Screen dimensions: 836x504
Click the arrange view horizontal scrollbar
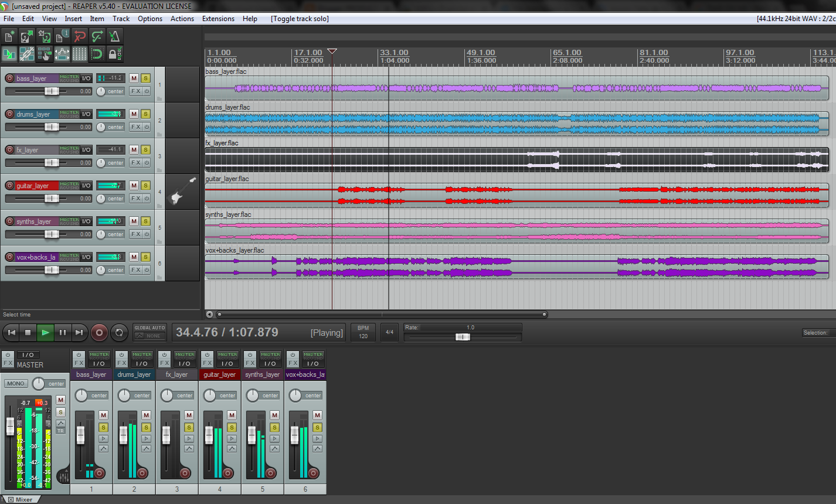(381, 314)
